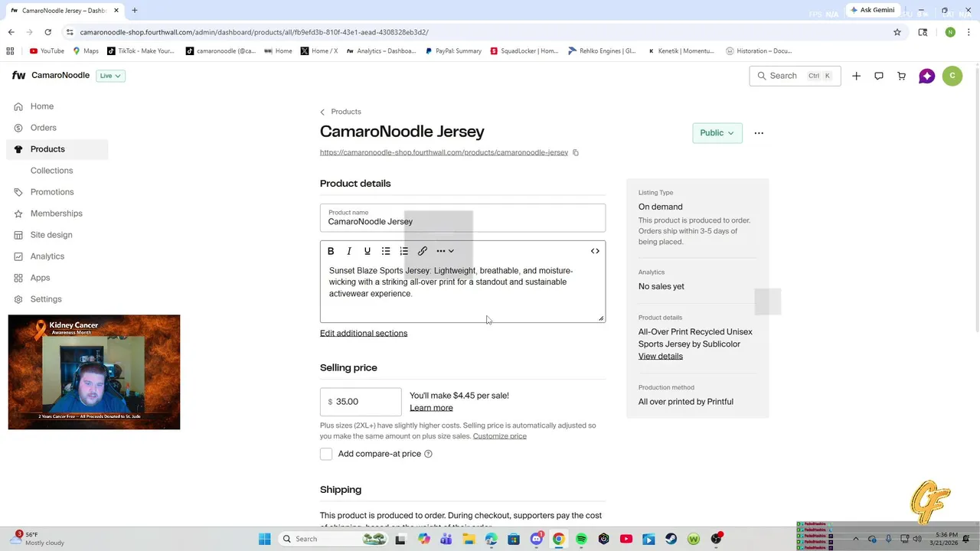Viewport: 980px width, 551px height.
Task: Open the PayPal: Summary bookmark
Action: (x=452, y=51)
